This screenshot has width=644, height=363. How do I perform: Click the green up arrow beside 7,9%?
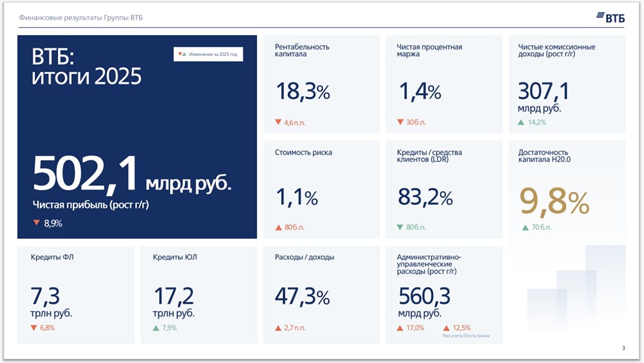156,328
